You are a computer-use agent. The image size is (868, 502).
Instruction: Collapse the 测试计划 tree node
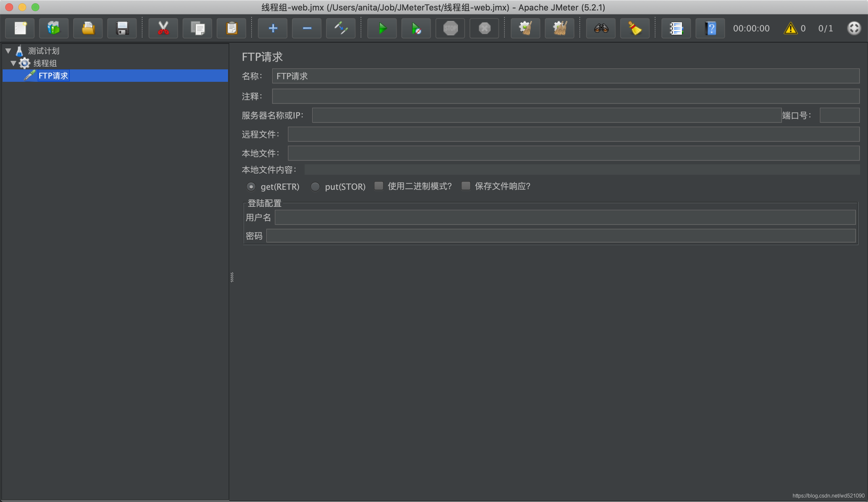coord(8,51)
